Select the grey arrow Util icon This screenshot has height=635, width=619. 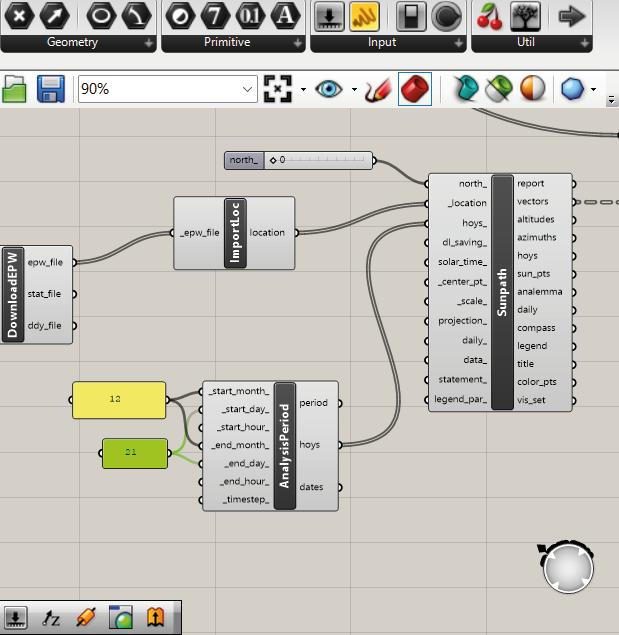pos(572,16)
